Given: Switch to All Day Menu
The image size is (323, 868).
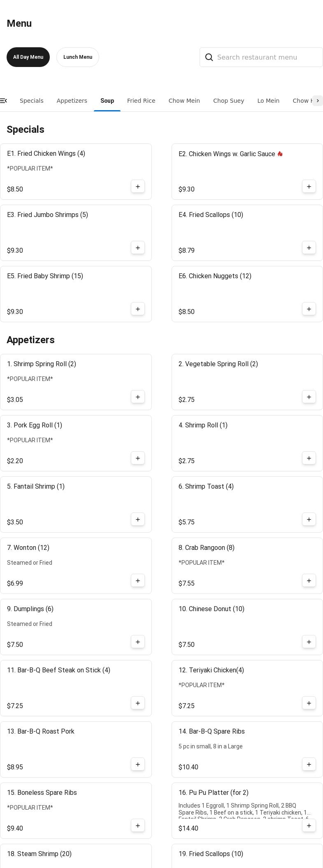Looking at the screenshot, I should tap(28, 57).
